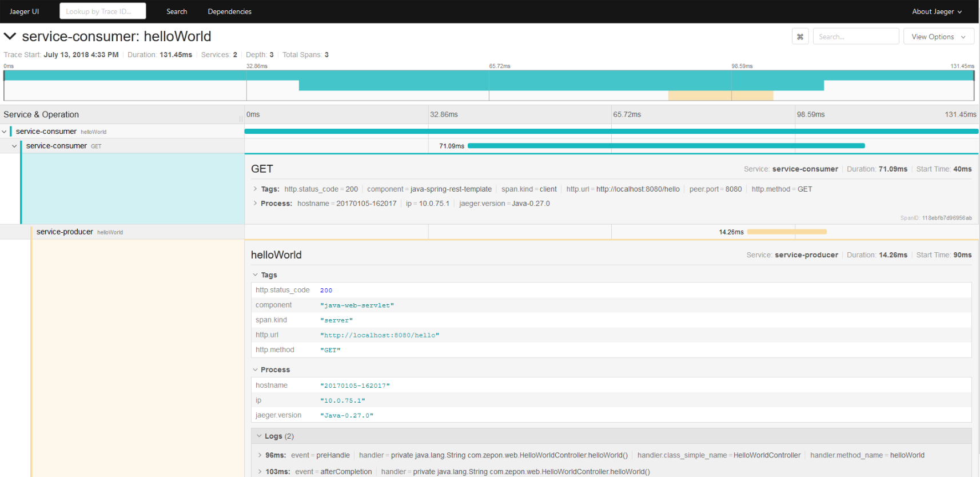
Task: Click the 71.09ms GET span bar
Action: (x=666, y=146)
